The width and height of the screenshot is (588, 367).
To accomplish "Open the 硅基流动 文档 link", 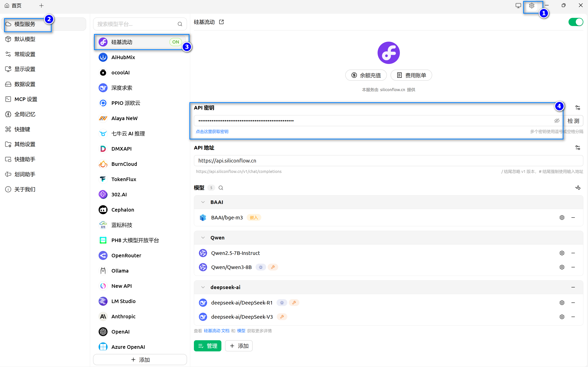I will (x=217, y=331).
